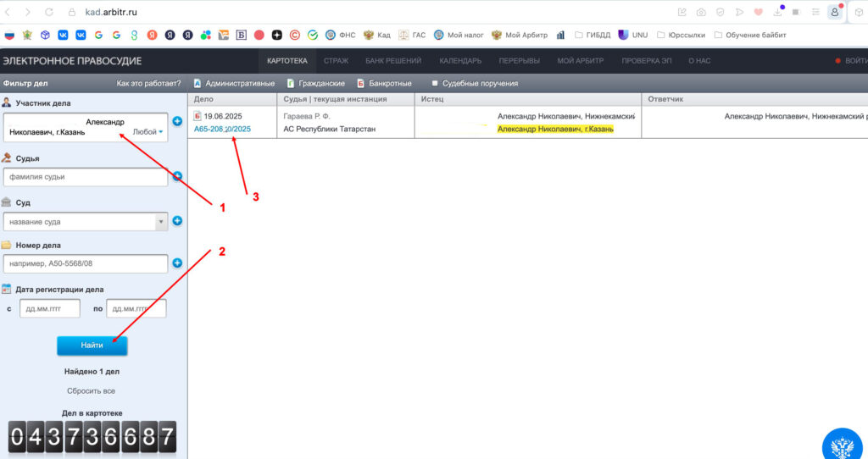The height and width of the screenshot is (459, 868).
Task: Open the A65 case number link
Action: [222, 129]
